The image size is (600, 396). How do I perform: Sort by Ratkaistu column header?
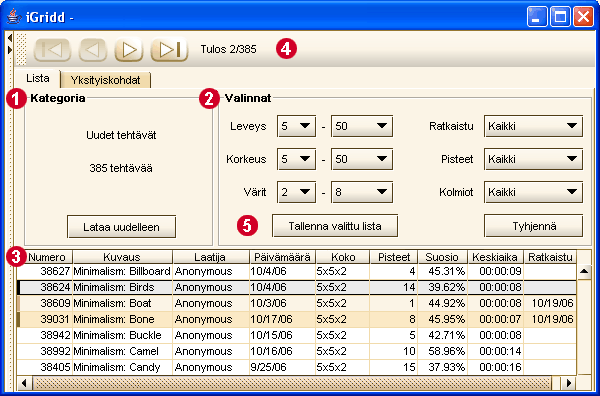[550, 257]
